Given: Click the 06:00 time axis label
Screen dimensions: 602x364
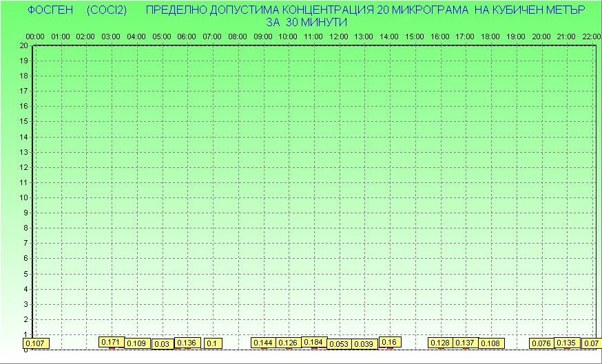Looking at the screenshot, I should (187, 37).
